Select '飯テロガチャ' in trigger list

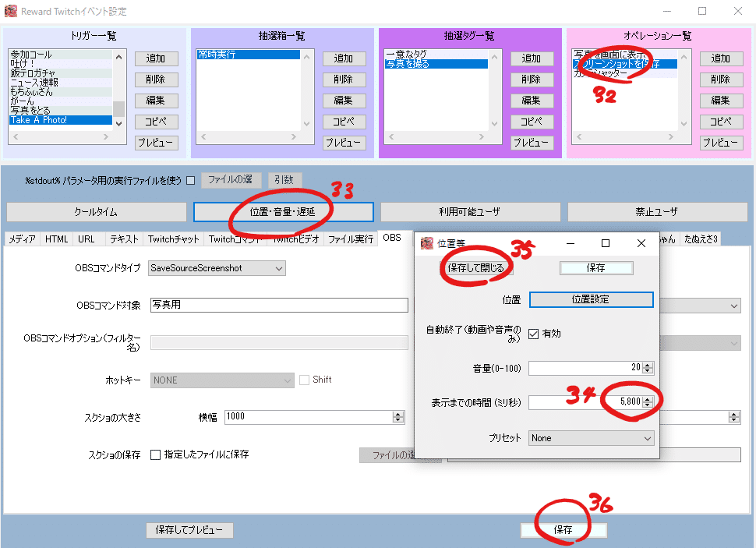(61, 73)
